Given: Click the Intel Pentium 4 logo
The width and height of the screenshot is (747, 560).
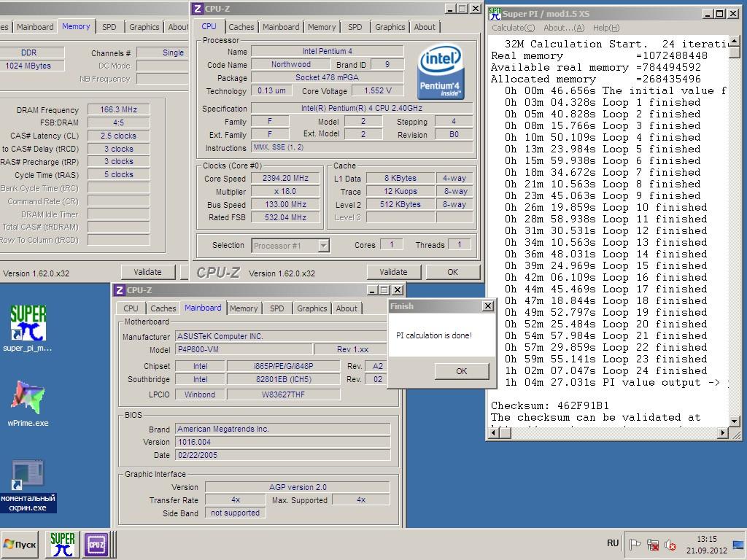Looking at the screenshot, I should coord(440,71).
